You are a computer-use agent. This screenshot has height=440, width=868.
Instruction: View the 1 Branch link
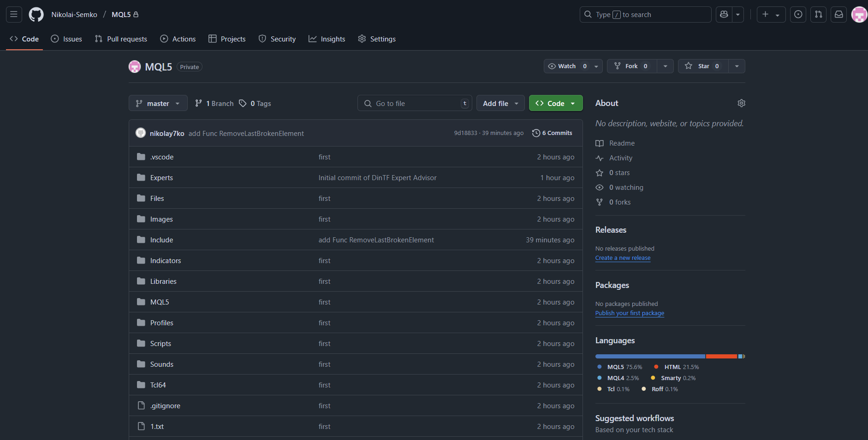pyautogui.click(x=214, y=104)
